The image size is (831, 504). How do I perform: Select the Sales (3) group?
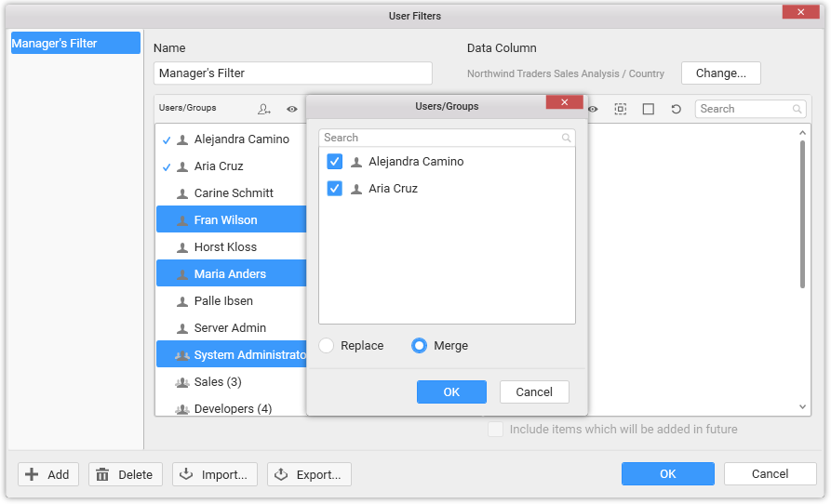[x=218, y=382]
